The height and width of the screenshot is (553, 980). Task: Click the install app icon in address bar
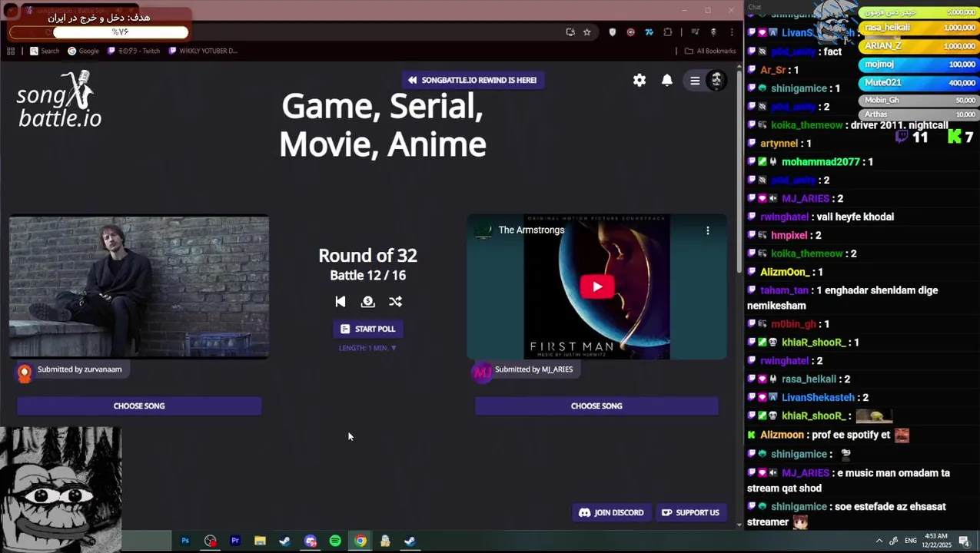[x=570, y=32]
